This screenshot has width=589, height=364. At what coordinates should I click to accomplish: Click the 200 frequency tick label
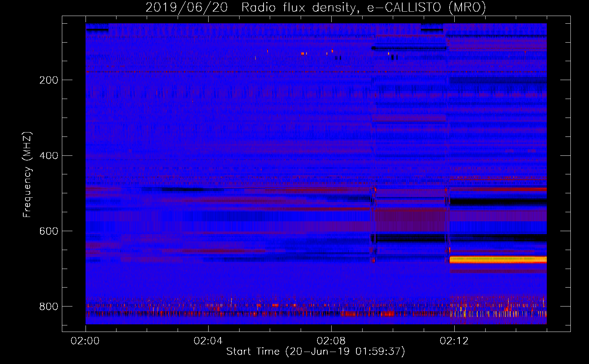point(49,80)
